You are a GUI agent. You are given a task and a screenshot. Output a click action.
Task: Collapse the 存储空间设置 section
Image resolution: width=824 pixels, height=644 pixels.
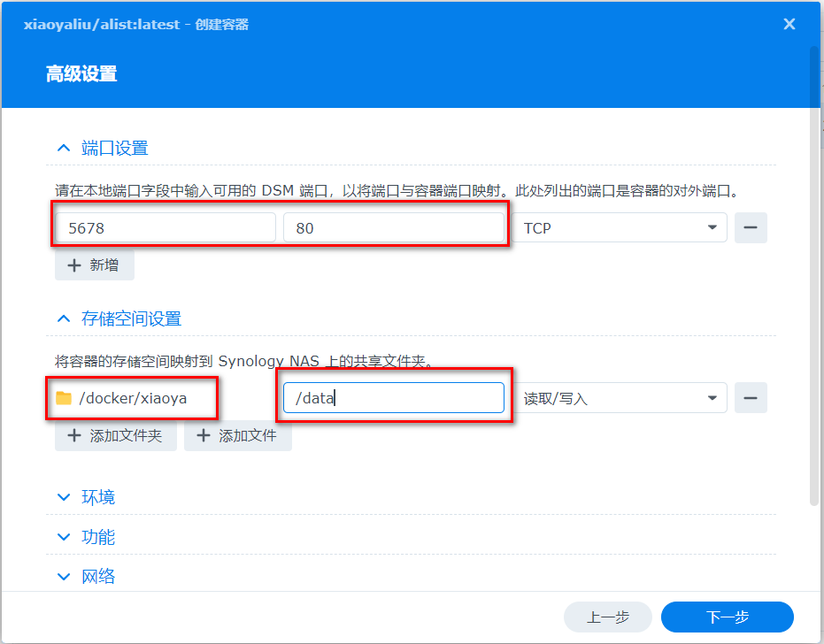coord(64,318)
